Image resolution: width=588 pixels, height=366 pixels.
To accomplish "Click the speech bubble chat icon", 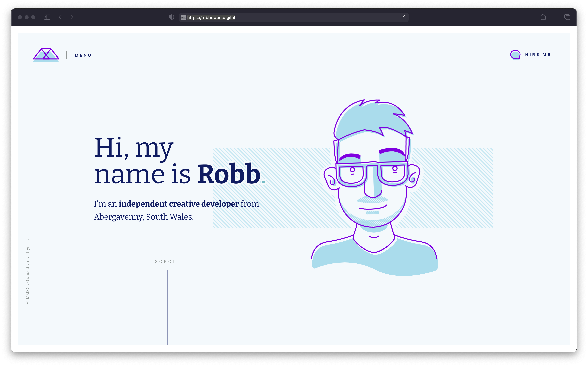I will tap(515, 55).
